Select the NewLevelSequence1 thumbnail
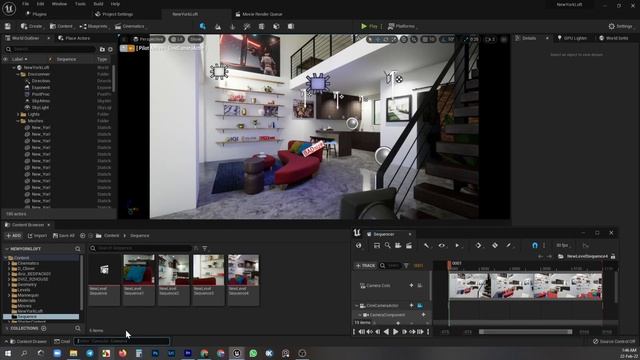This screenshot has height=360, width=640. [x=139, y=280]
